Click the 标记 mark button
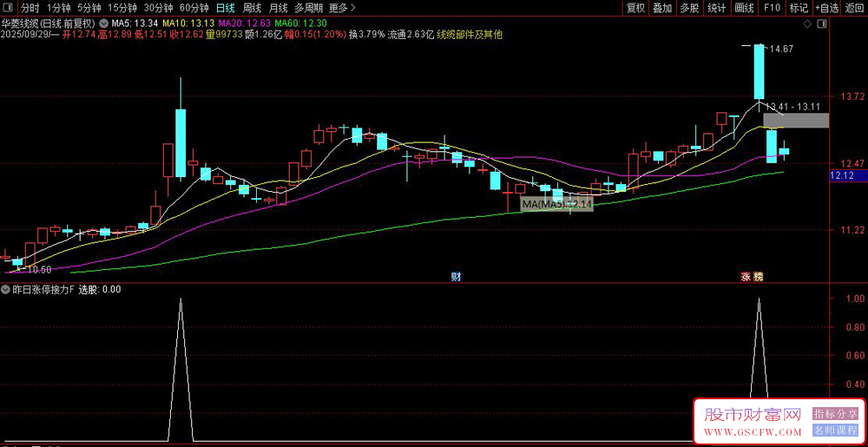 pyautogui.click(x=799, y=8)
